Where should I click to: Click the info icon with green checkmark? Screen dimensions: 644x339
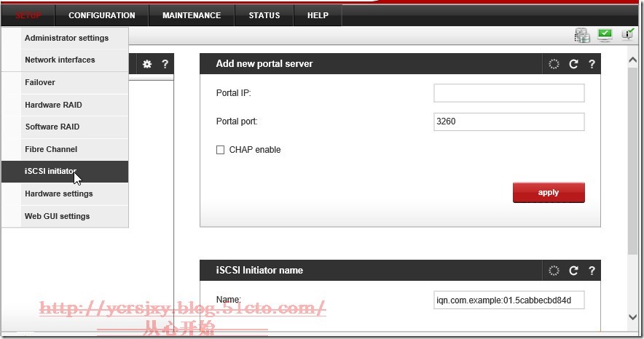pos(627,34)
